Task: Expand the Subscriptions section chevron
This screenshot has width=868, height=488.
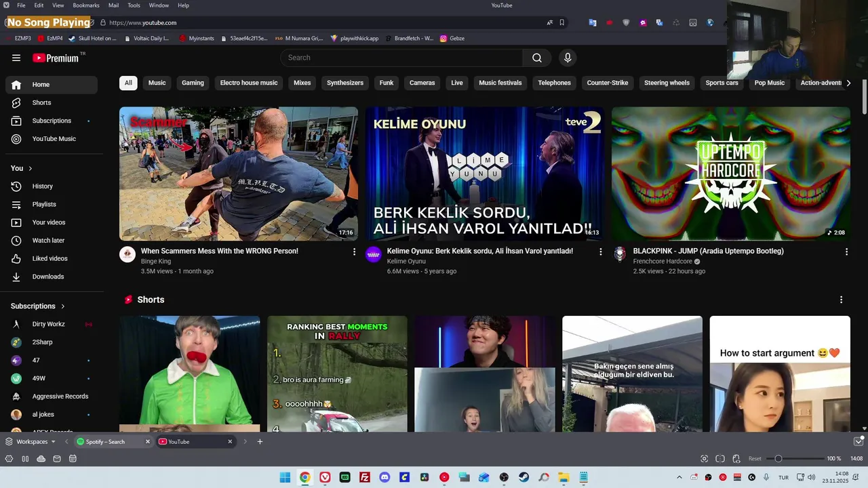Action: click(63, 306)
